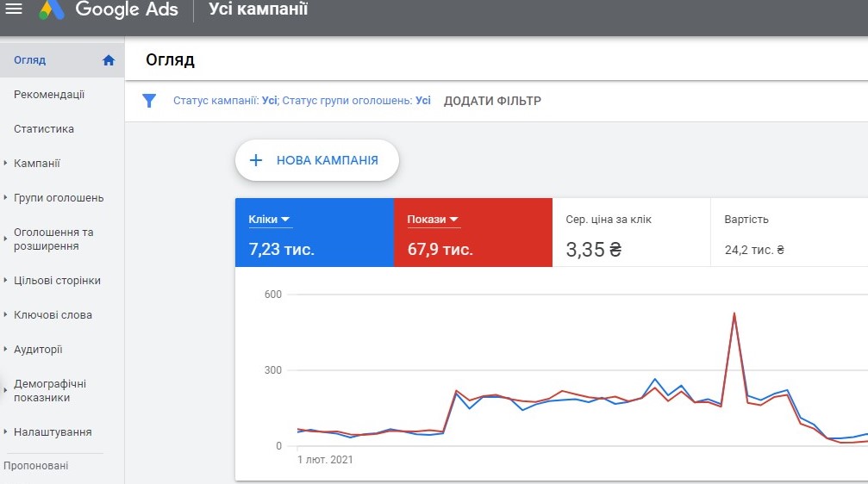Click the campaign status filter text
The height and width of the screenshot is (484, 868).
[224, 101]
